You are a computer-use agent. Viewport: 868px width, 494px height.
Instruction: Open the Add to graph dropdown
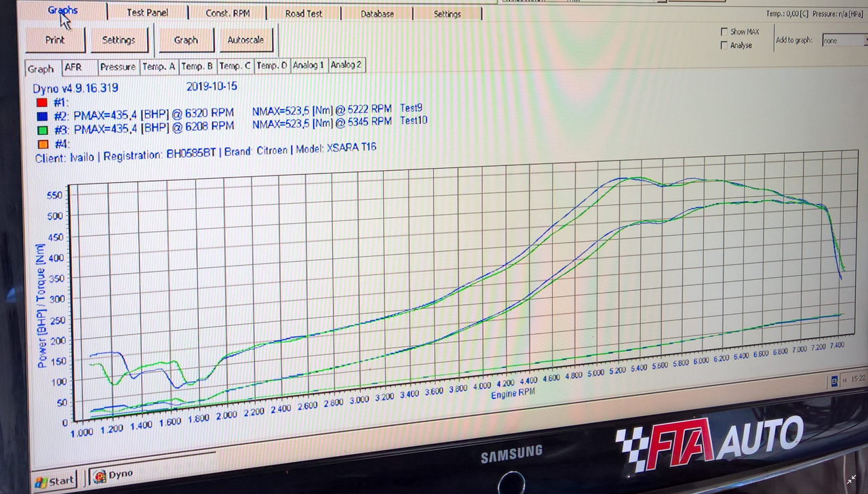(844, 41)
